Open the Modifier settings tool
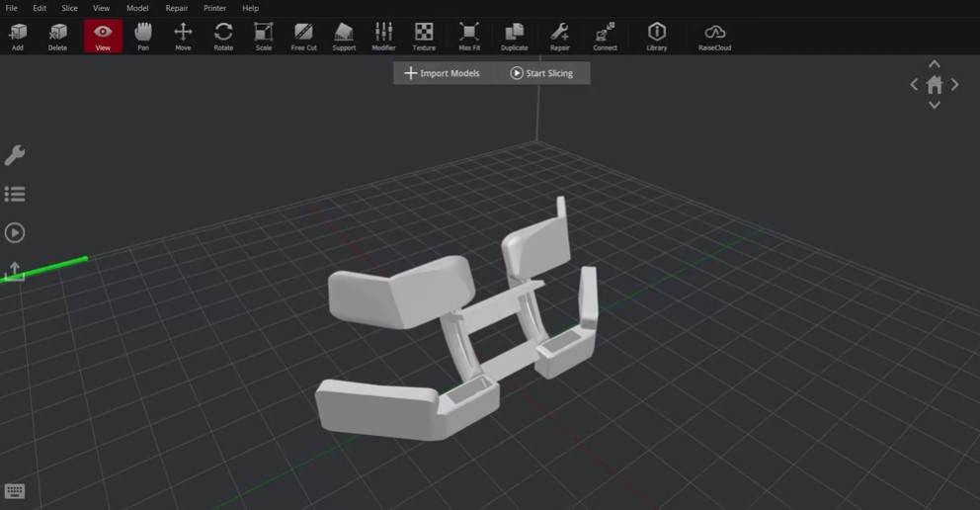 pyautogui.click(x=383, y=37)
